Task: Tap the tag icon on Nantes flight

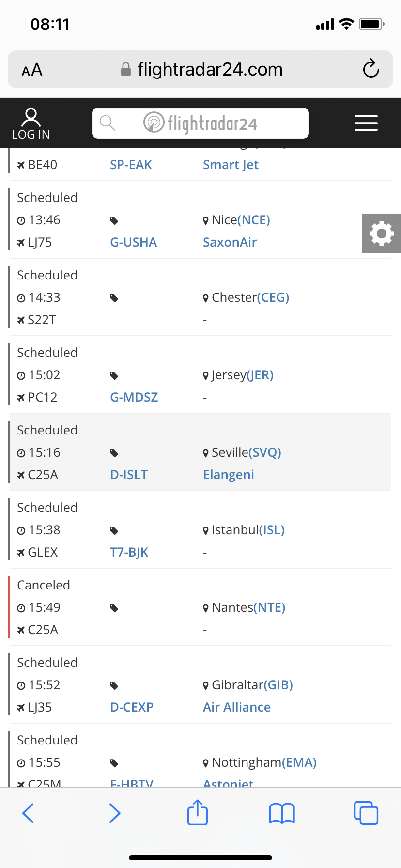Action: pos(114,608)
